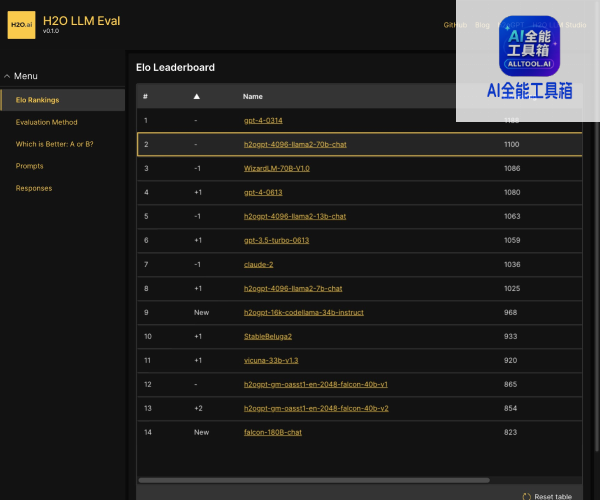Viewport: 600px width, 500px height.
Task: Click the Elo Leaderboard heading
Action: point(175,68)
